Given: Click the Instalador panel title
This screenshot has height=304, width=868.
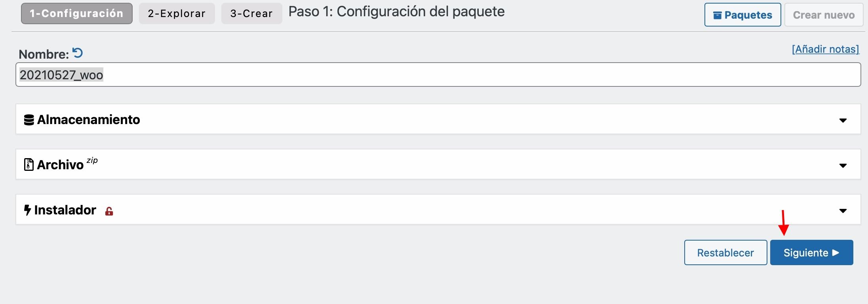Looking at the screenshot, I should (65, 210).
